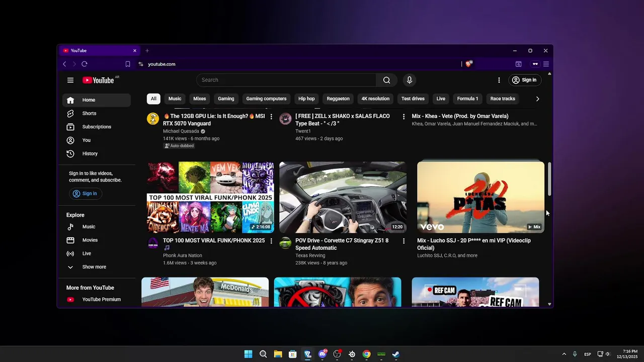Open Subscriptions in the sidebar

tap(97, 127)
